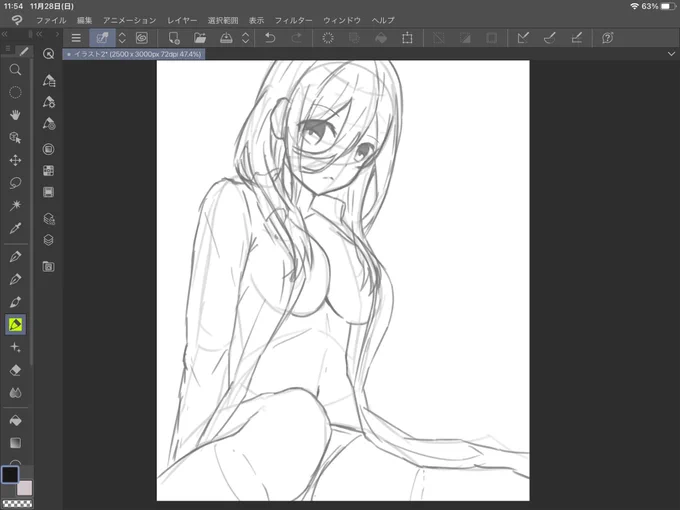Select the Gradient tool
680x510 pixels.
click(15, 443)
